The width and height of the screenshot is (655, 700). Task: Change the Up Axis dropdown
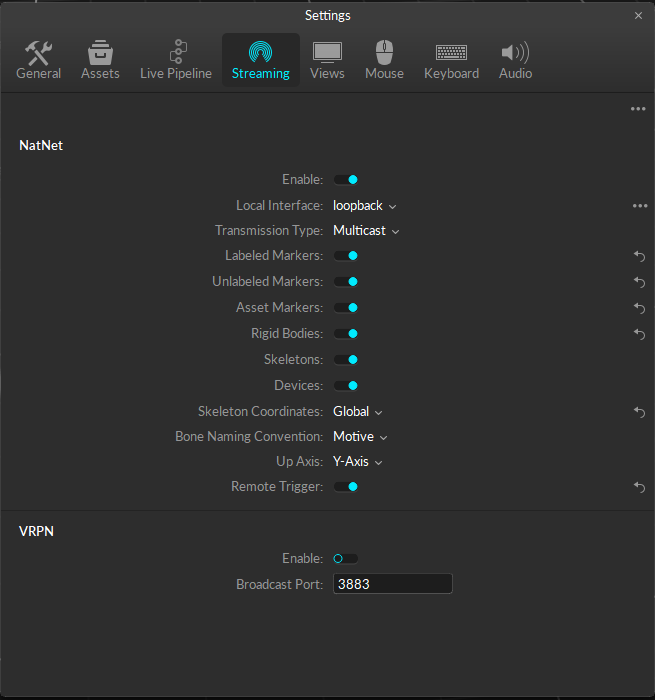[x=358, y=462]
